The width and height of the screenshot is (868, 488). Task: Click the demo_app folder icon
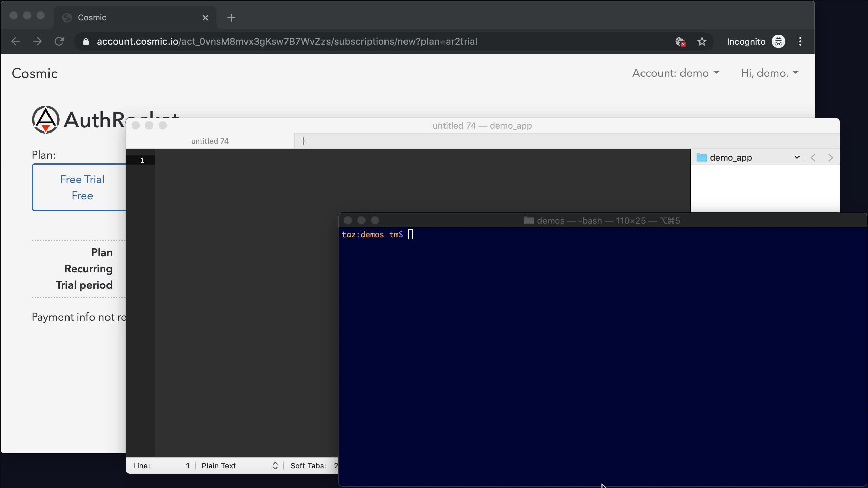[702, 158]
